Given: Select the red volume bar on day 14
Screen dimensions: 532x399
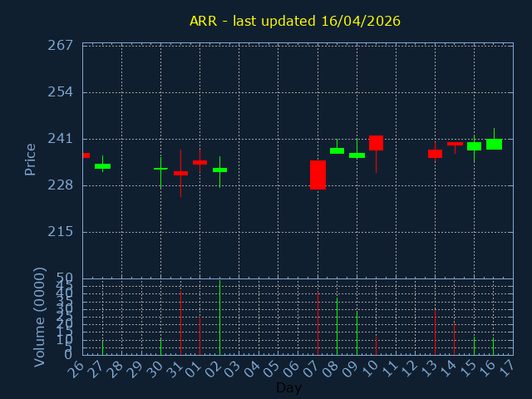Looking at the screenshot, I should (454, 338).
